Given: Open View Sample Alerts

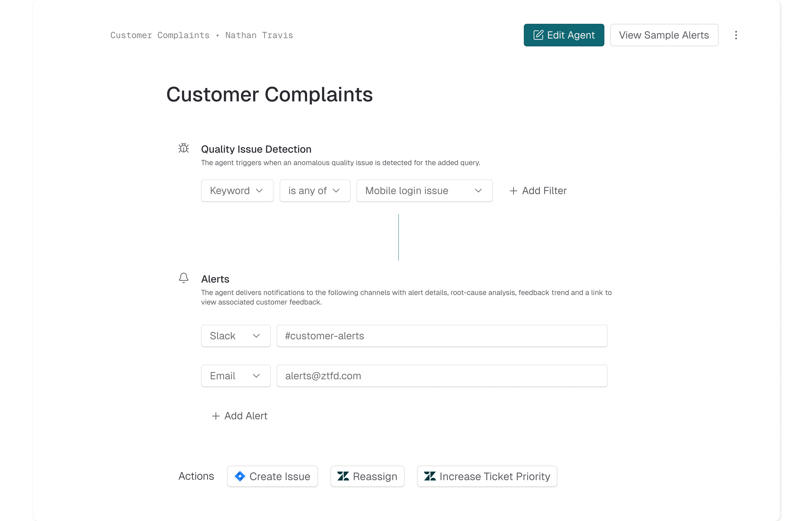Looking at the screenshot, I should [664, 35].
